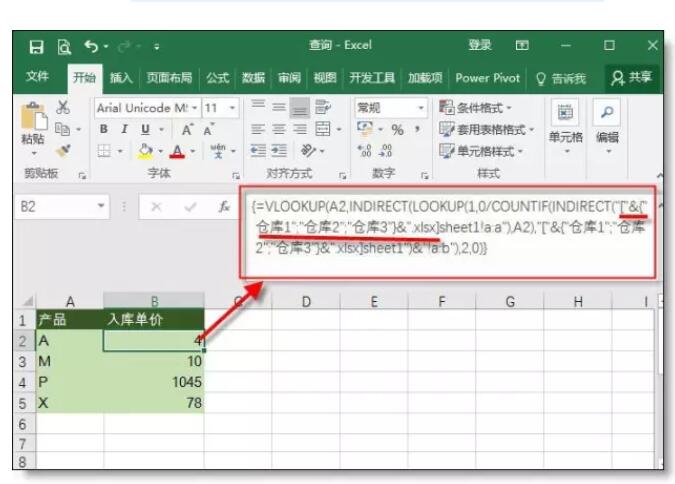
Task: Apply yellow fill color bucket
Action: pyautogui.click(x=145, y=151)
